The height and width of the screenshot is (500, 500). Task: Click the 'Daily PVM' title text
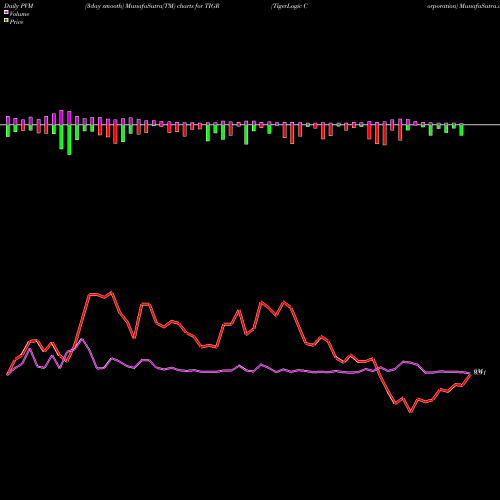[x=19, y=6]
